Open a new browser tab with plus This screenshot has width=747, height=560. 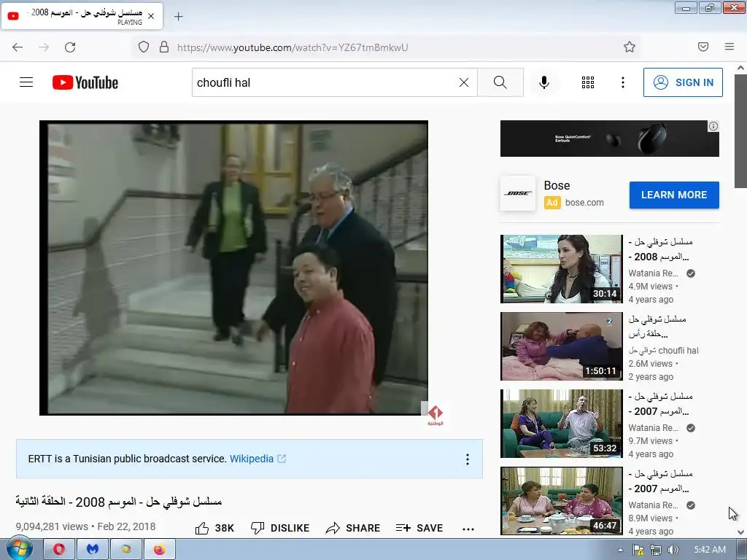pyautogui.click(x=178, y=17)
